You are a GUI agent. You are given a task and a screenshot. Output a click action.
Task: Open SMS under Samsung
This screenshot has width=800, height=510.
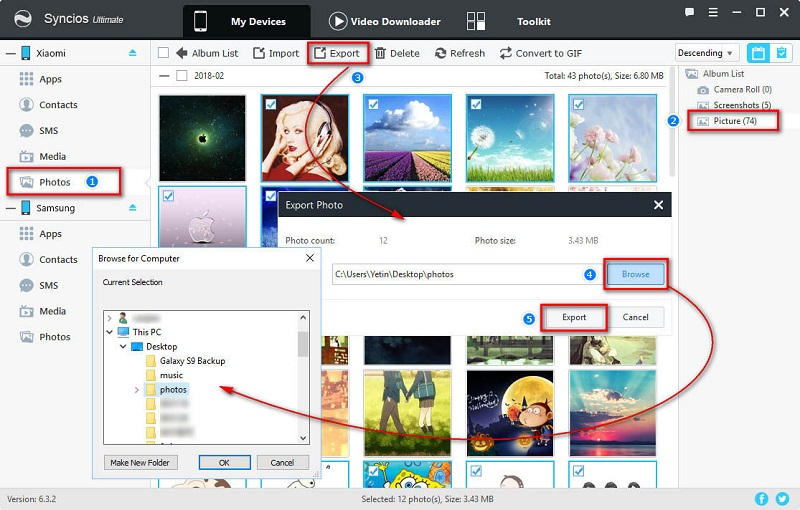point(39,286)
